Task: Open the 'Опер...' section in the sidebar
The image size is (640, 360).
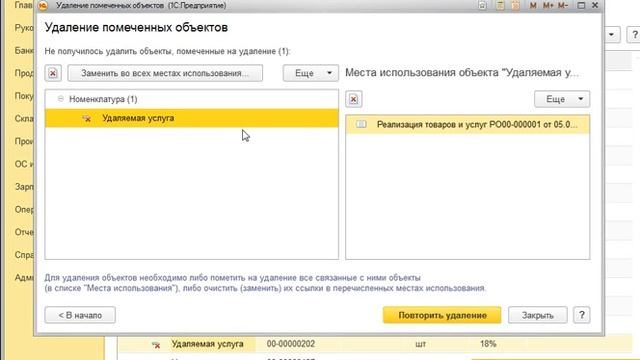Action: pos(24,209)
